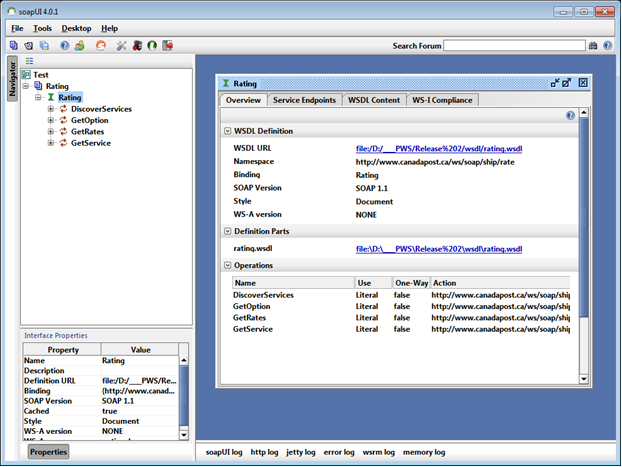The height and width of the screenshot is (467, 622).
Task: Open the community forum people icon
Action: [80, 46]
